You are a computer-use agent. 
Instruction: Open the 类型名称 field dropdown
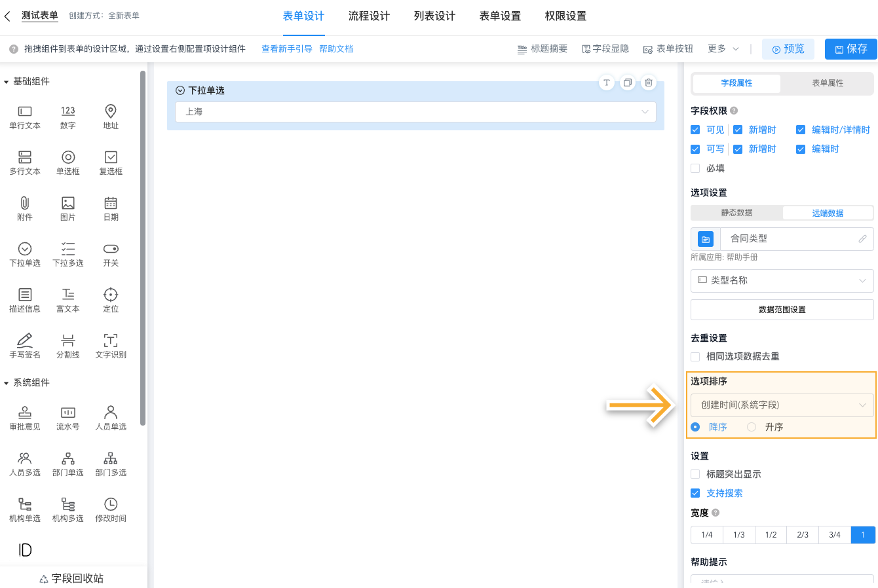click(781, 280)
